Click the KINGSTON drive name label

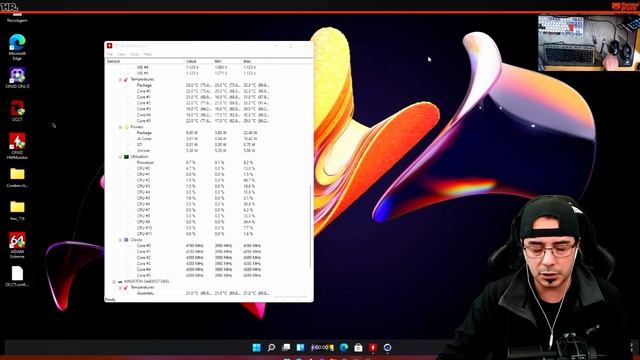tap(147, 282)
